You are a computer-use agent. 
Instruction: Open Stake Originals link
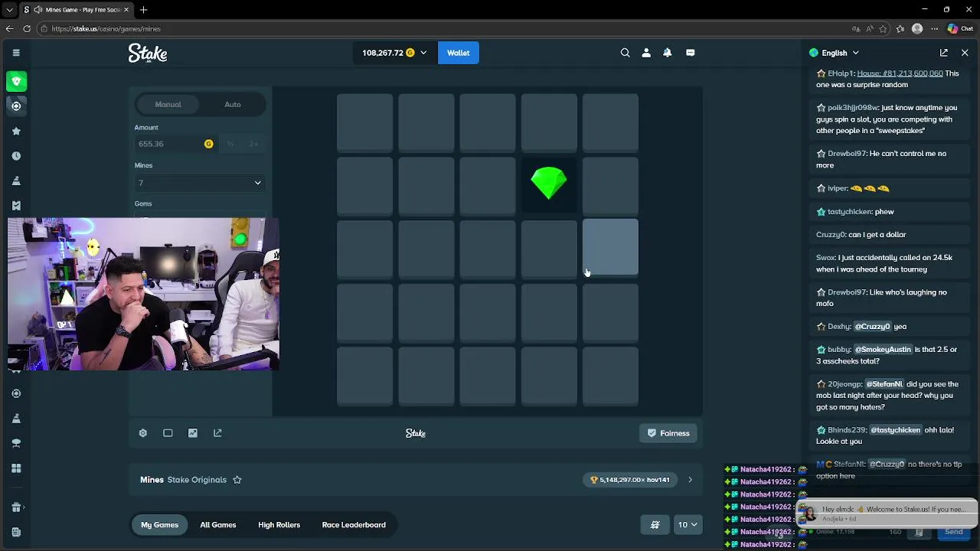[197, 480]
